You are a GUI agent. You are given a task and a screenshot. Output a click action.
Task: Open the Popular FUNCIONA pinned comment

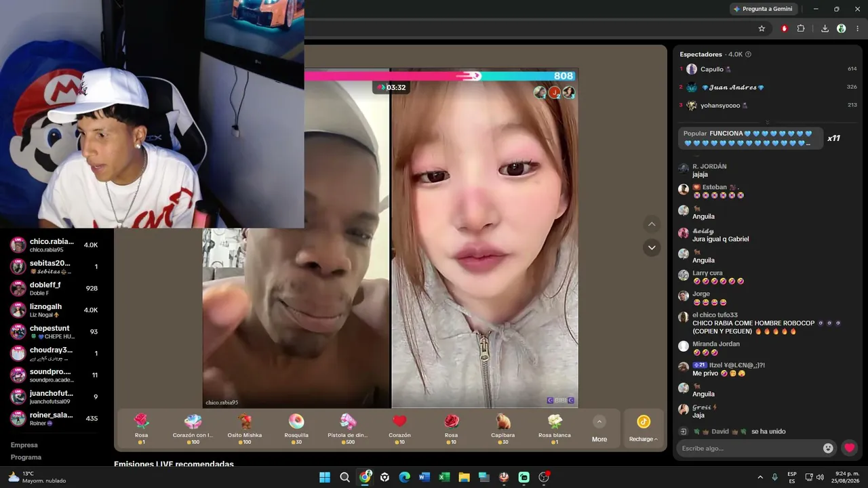click(751, 138)
